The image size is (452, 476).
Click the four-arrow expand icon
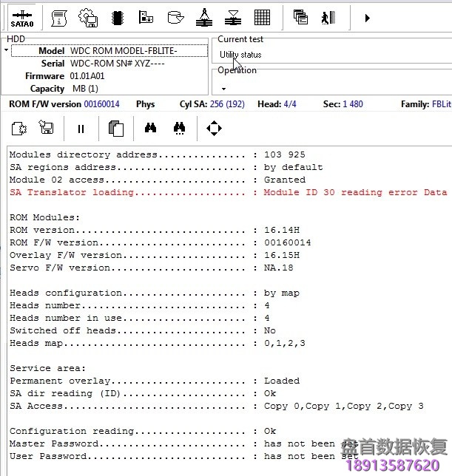(x=214, y=128)
